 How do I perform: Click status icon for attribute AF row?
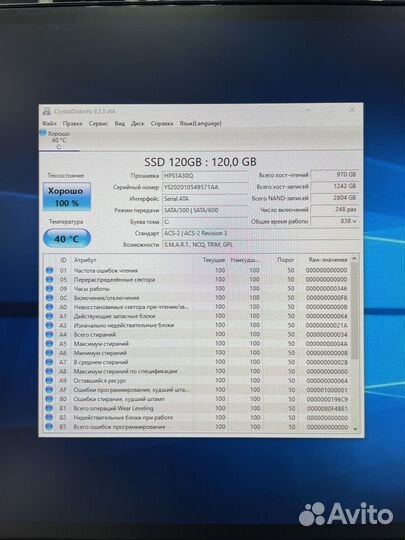(x=49, y=390)
